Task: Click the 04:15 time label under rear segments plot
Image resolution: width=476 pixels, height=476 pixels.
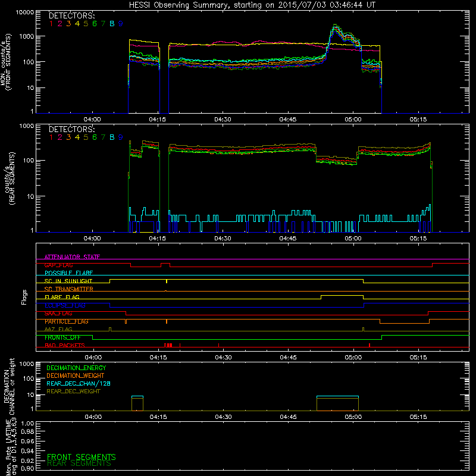Action: pos(158,239)
